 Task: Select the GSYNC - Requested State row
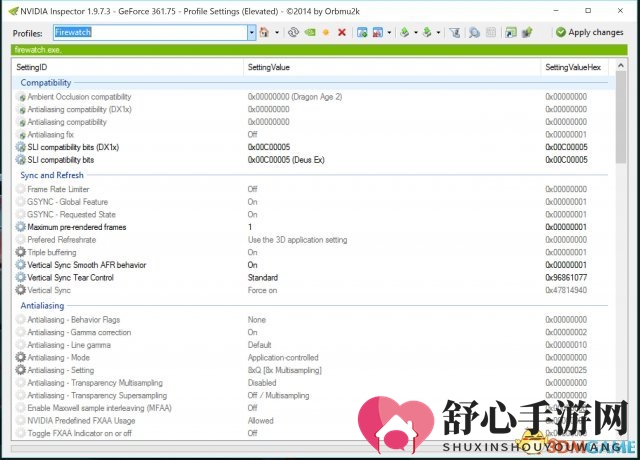point(313,215)
